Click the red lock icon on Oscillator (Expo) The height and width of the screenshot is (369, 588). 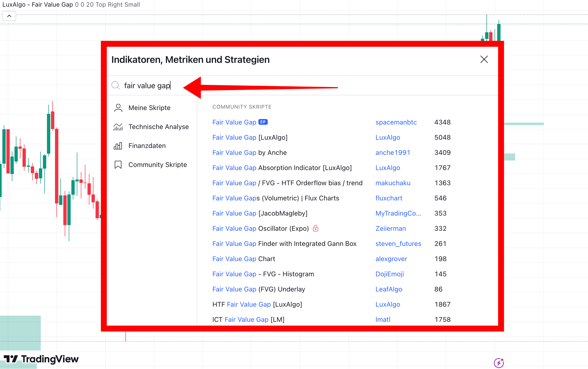coord(316,228)
